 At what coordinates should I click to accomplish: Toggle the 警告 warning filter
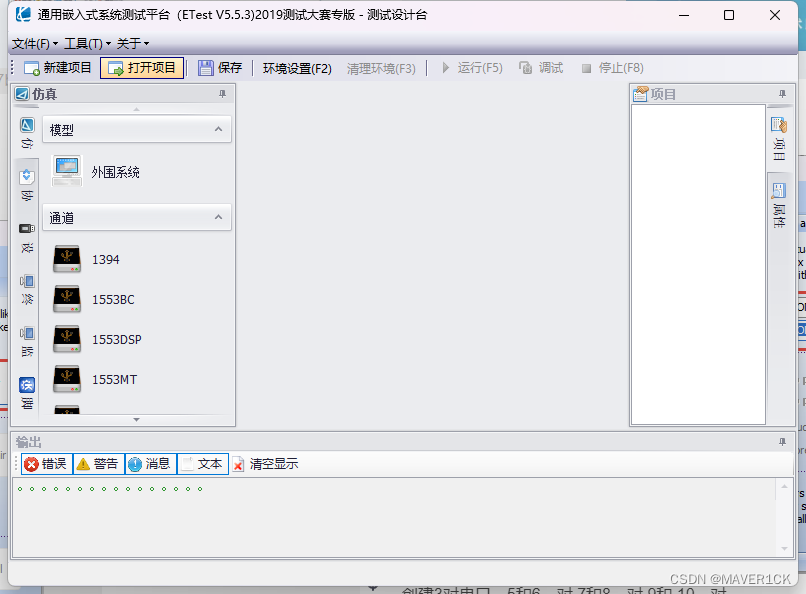pos(97,463)
